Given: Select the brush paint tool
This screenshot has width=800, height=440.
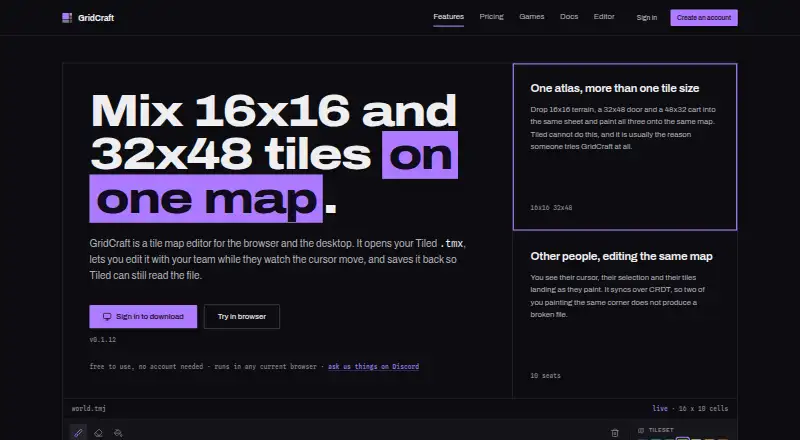Looking at the screenshot, I should point(78,433).
